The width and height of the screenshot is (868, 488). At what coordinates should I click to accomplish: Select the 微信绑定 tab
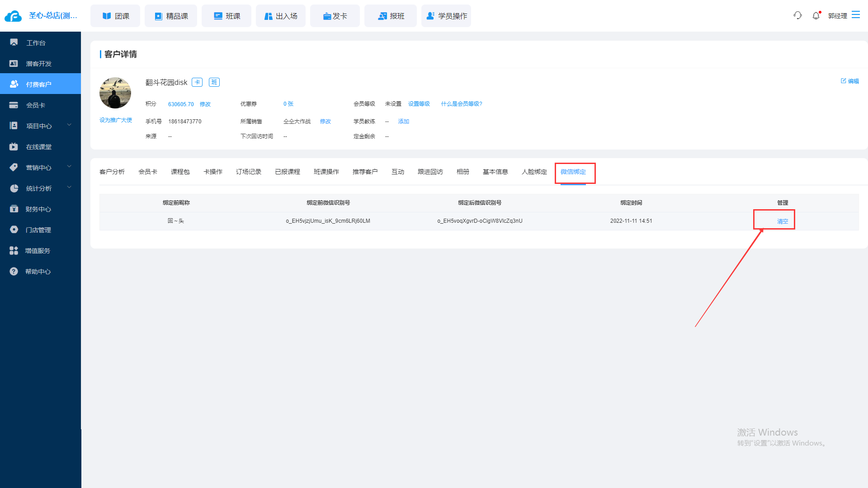[x=573, y=172]
